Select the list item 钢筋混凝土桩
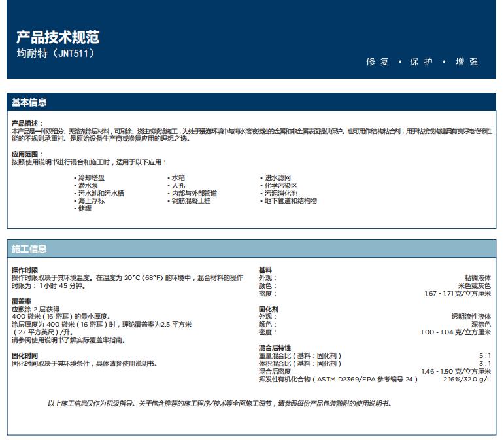 coord(191,200)
